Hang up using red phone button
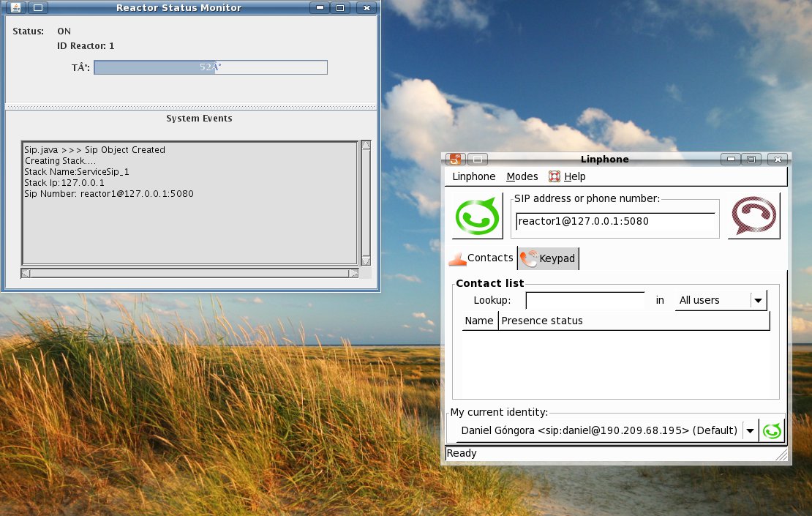812x516 pixels. (x=753, y=216)
